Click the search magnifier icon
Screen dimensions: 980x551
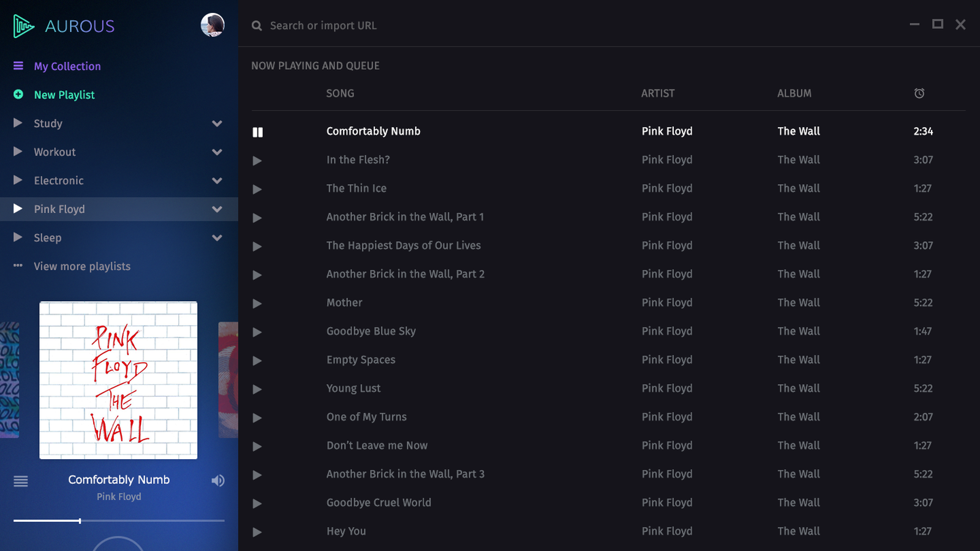257,26
